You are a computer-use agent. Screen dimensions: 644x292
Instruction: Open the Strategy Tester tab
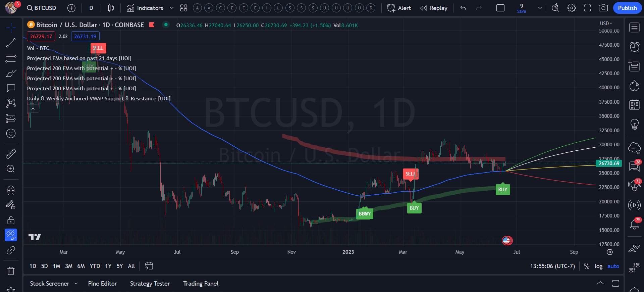tap(150, 284)
